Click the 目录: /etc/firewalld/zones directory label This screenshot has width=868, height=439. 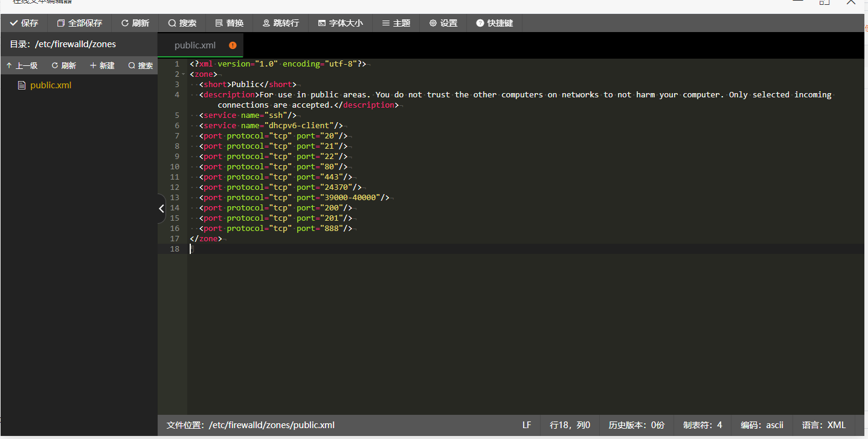point(63,44)
